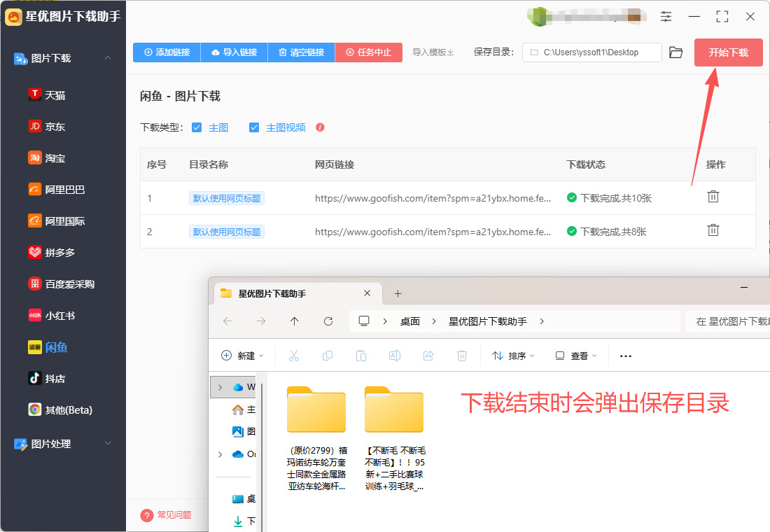Screen dimensions: 770x532
Task: Show the red info icon next to 主图视频
Action: tap(320, 127)
